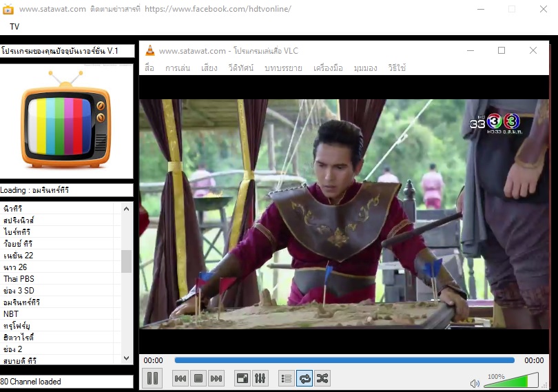Click the VLC cone icon

[150, 50]
